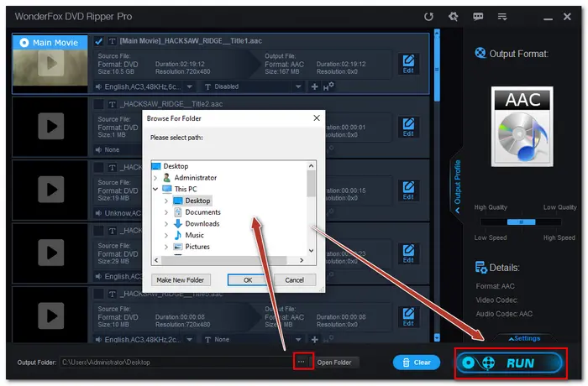Play the fifth title thumbnail preview
Image resolution: width=588 pixels, height=386 pixels.
(51, 316)
